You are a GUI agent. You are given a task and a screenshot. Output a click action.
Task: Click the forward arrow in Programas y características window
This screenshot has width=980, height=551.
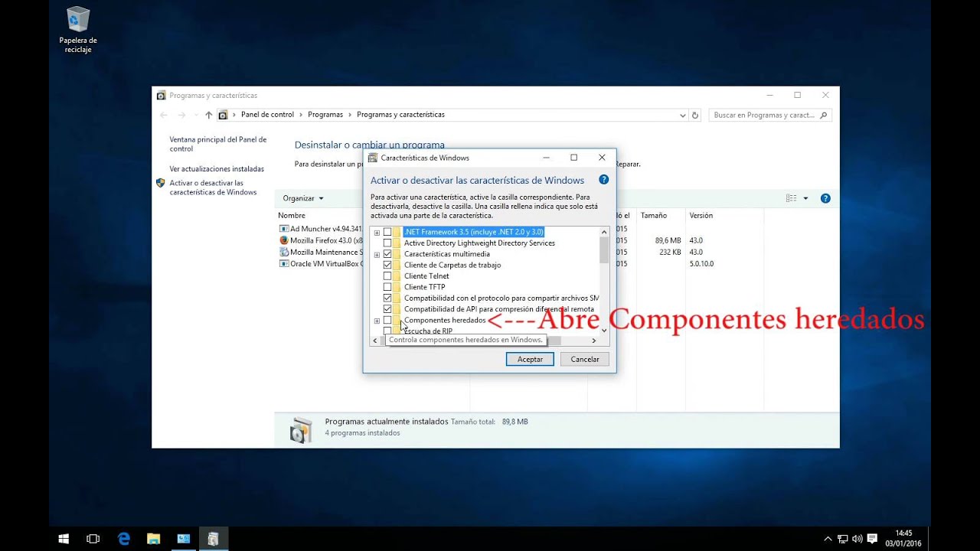click(x=181, y=115)
